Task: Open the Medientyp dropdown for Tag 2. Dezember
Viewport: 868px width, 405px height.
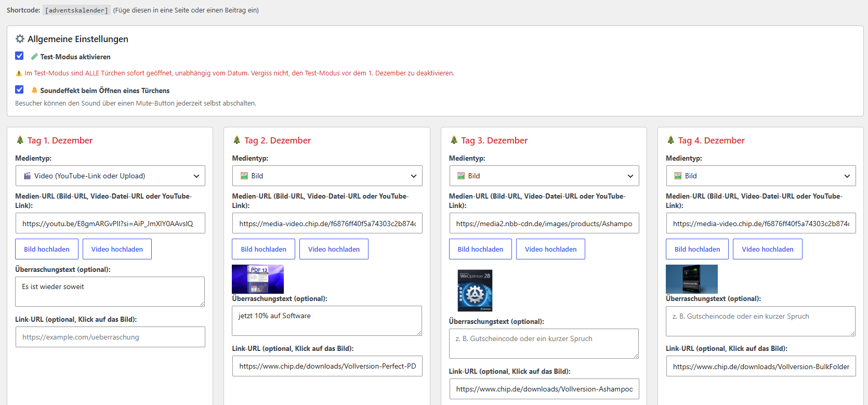Action: (327, 176)
